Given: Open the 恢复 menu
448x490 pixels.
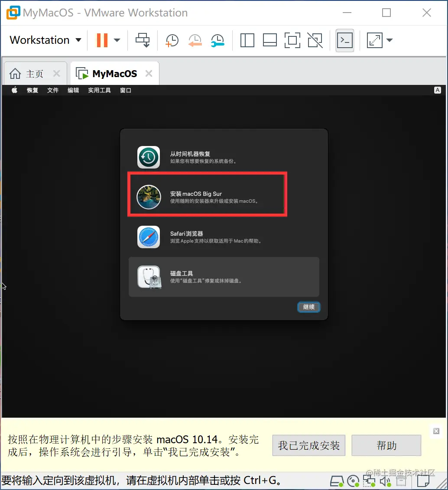Looking at the screenshot, I should 32,90.
